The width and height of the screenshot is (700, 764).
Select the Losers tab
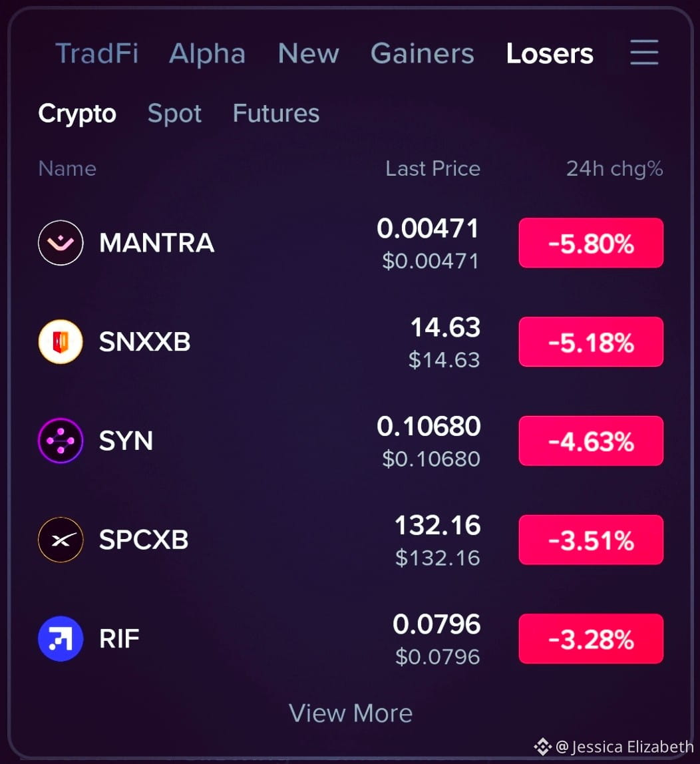(550, 53)
